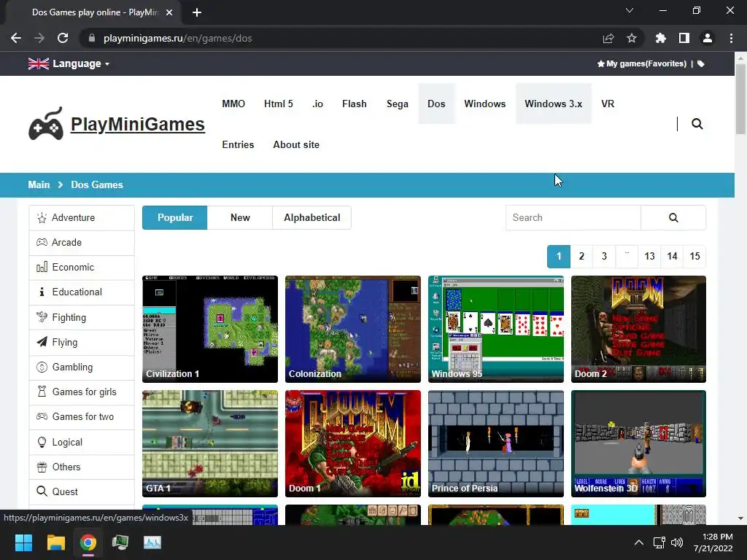Show hidden tray icons chevron
The width and height of the screenshot is (747, 560).
(639, 542)
